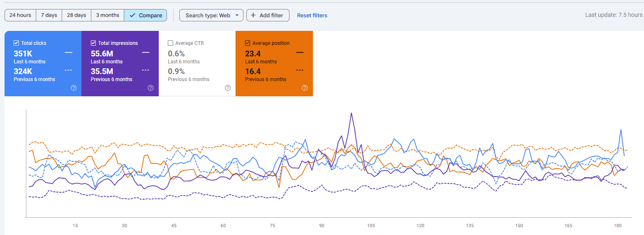The image size is (644, 235).
Task: Uncheck the Total clicks checkbox
Action: (x=16, y=43)
